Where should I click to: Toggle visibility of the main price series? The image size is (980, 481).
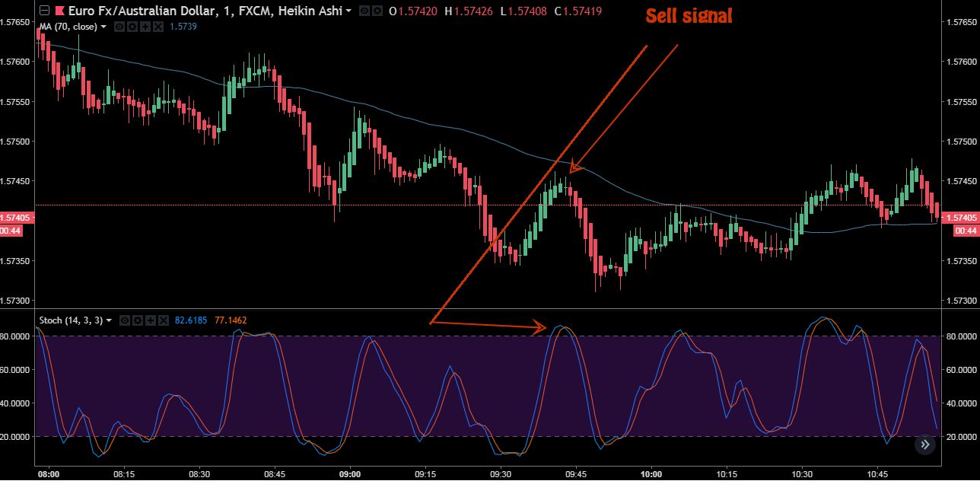click(x=364, y=11)
